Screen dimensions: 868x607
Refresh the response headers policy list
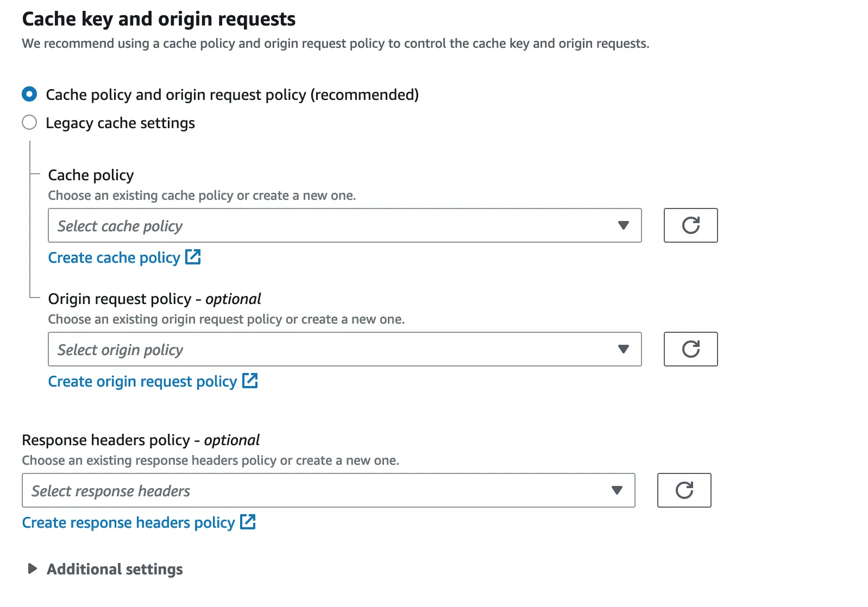(x=684, y=490)
